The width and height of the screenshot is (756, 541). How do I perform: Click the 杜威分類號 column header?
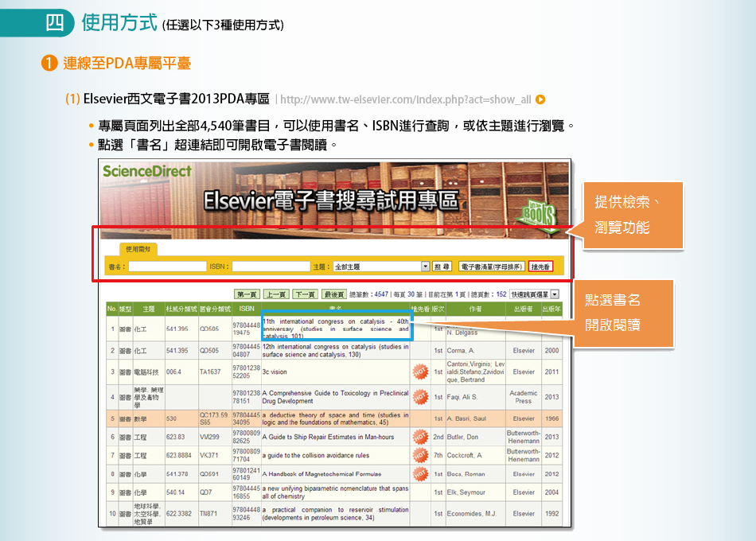pyautogui.click(x=181, y=309)
